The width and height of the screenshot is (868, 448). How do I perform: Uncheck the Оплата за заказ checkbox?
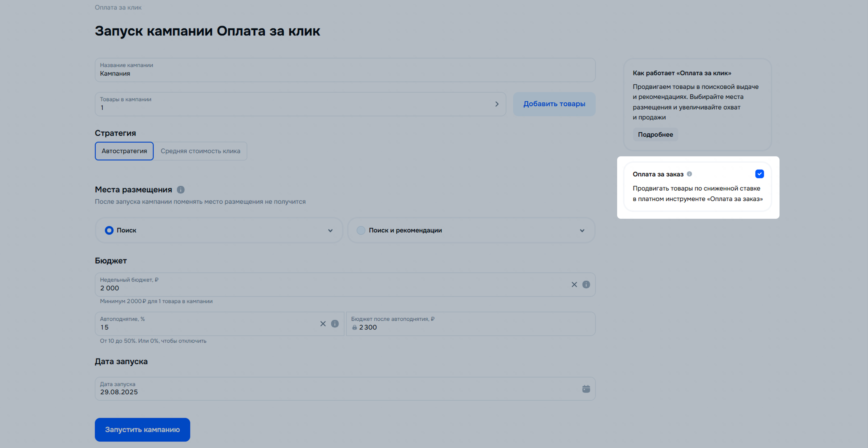pos(759,174)
